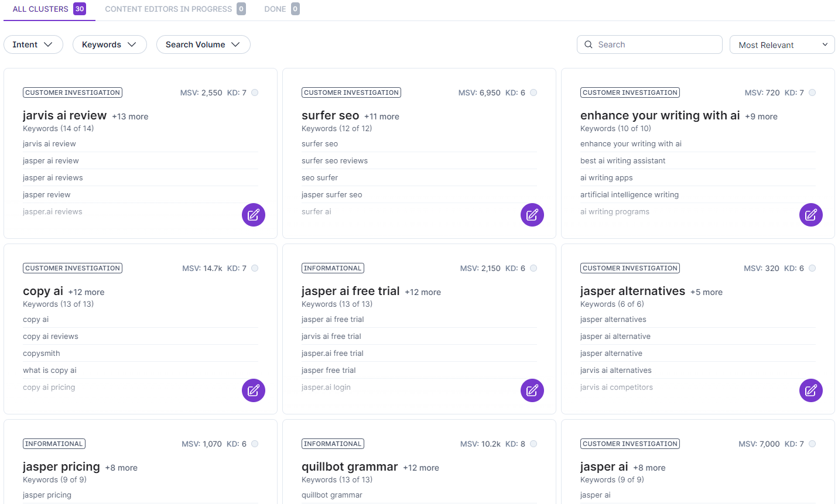This screenshot has width=838, height=504.
Task: Select keyword 'jasper.ai login'
Action: pyautogui.click(x=326, y=387)
